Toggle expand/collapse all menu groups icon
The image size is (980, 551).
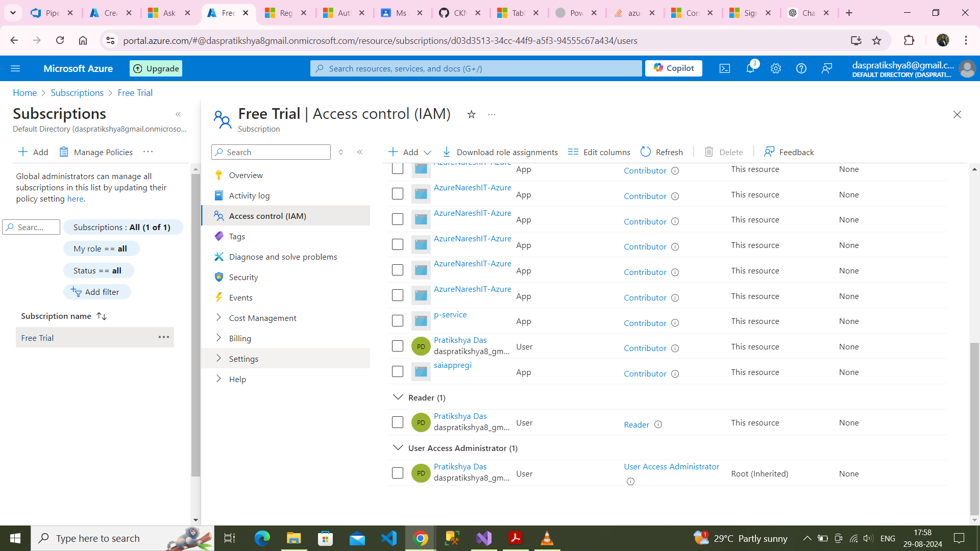[341, 152]
